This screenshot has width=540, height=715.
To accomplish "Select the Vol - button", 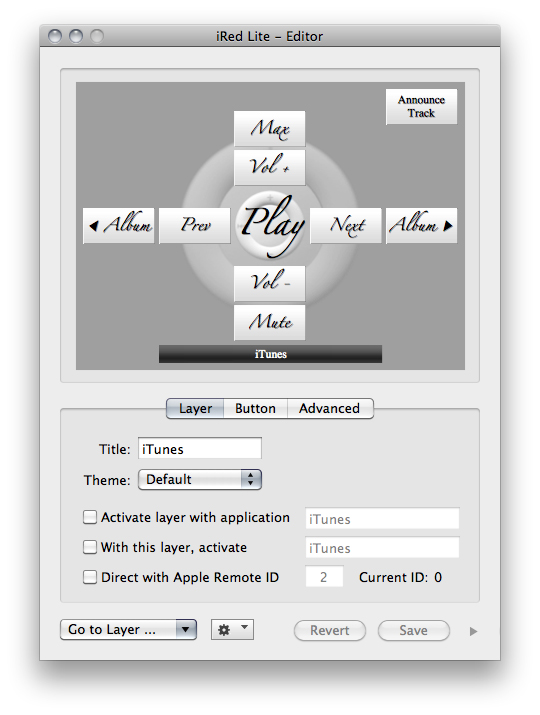I will click(x=270, y=284).
